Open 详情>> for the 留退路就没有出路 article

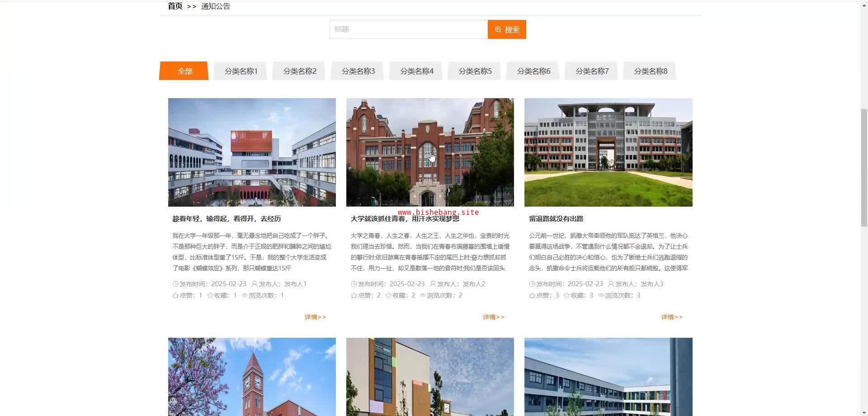click(672, 317)
